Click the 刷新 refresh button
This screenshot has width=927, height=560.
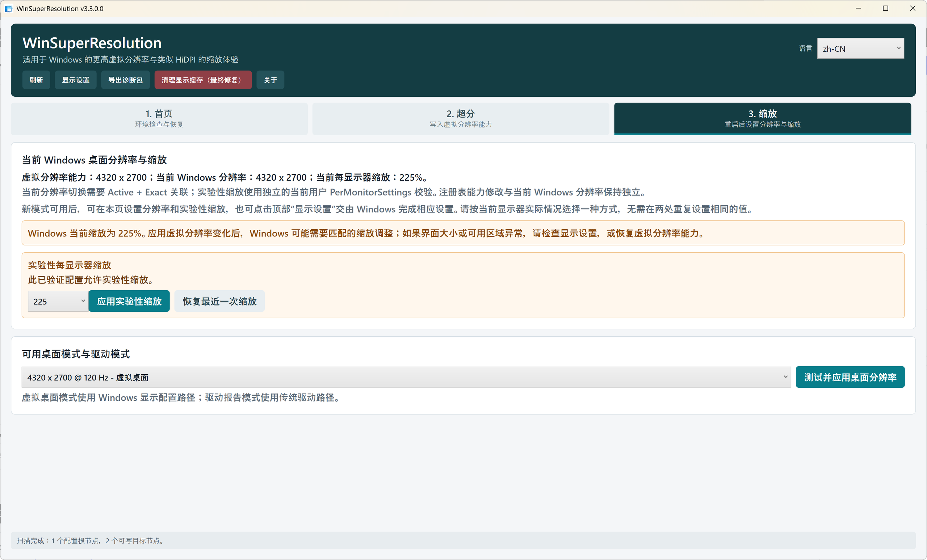click(36, 80)
